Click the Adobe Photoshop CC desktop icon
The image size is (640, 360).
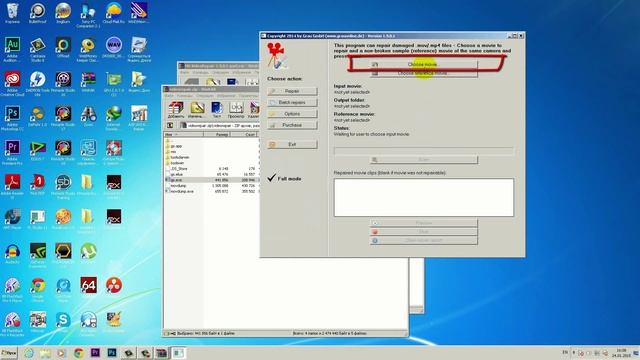coord(13,118)
